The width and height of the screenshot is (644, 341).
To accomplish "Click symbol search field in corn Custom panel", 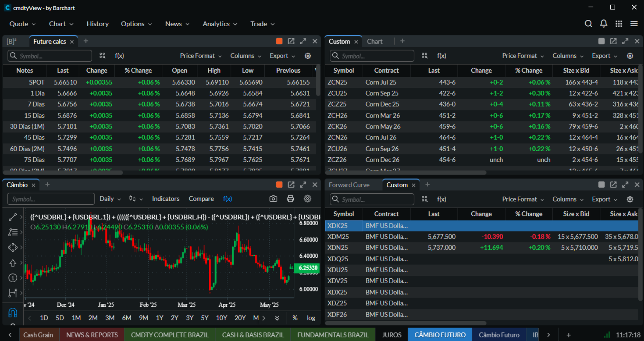I will click(372, 56).
